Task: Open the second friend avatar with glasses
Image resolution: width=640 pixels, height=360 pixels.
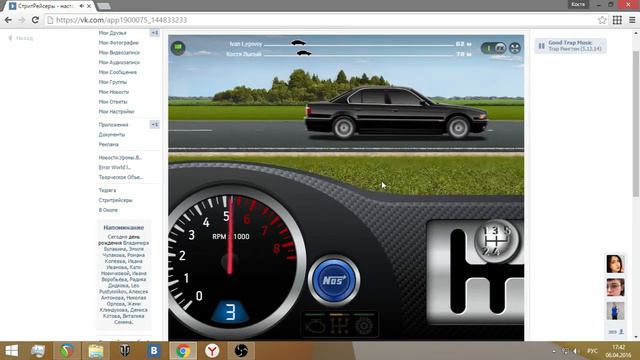Action: [615, 287]
